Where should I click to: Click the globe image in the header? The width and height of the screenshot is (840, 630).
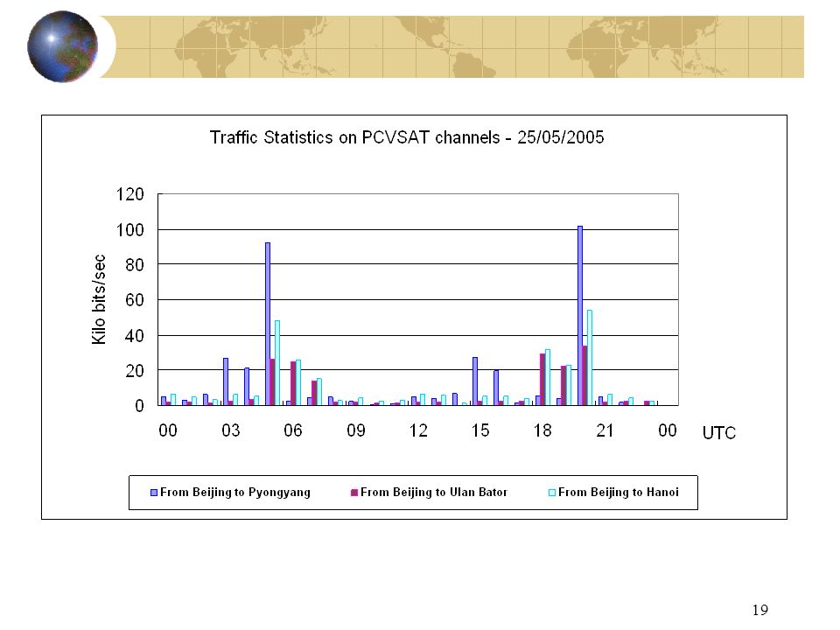click(x=63, y=46)
